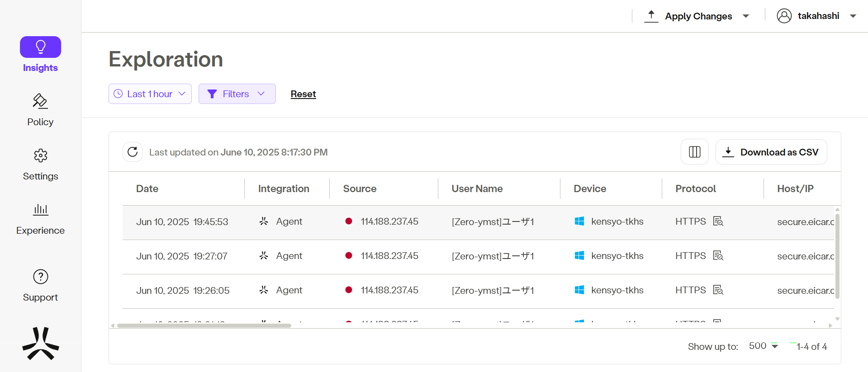Change the Show up to 500 selector

763,346
